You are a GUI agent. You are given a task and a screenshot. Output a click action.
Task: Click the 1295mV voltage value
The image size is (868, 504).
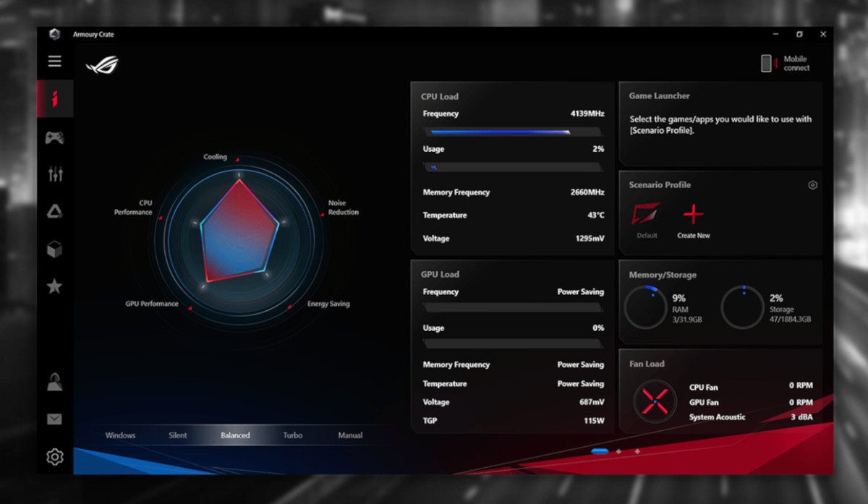(x=590, y=239)
